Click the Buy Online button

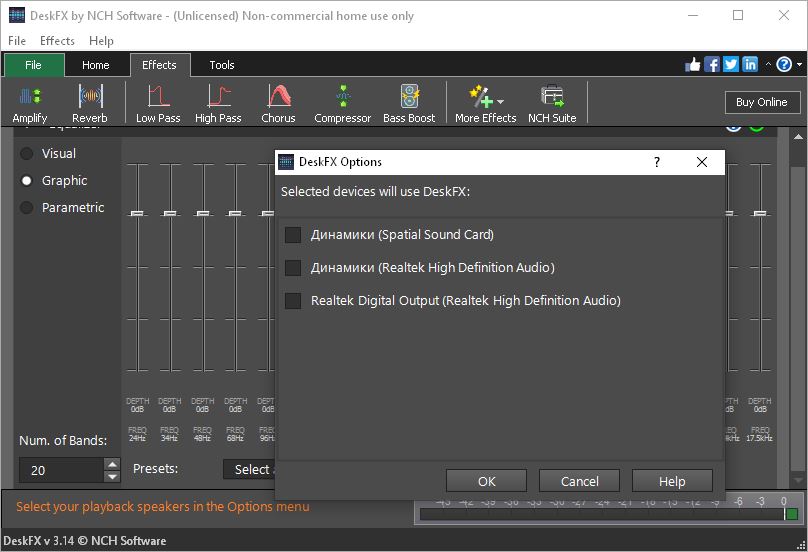(x=762, y=102)
